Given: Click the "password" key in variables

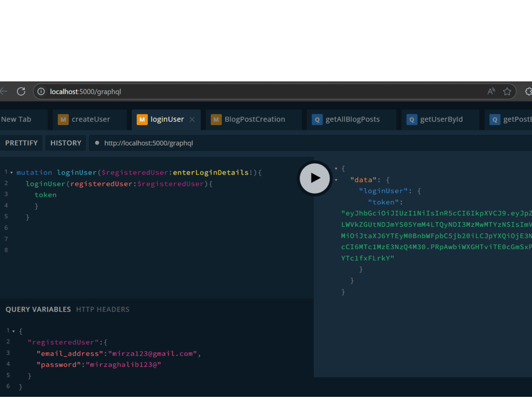Looking at the screenshot, I should tap(59, 365).
